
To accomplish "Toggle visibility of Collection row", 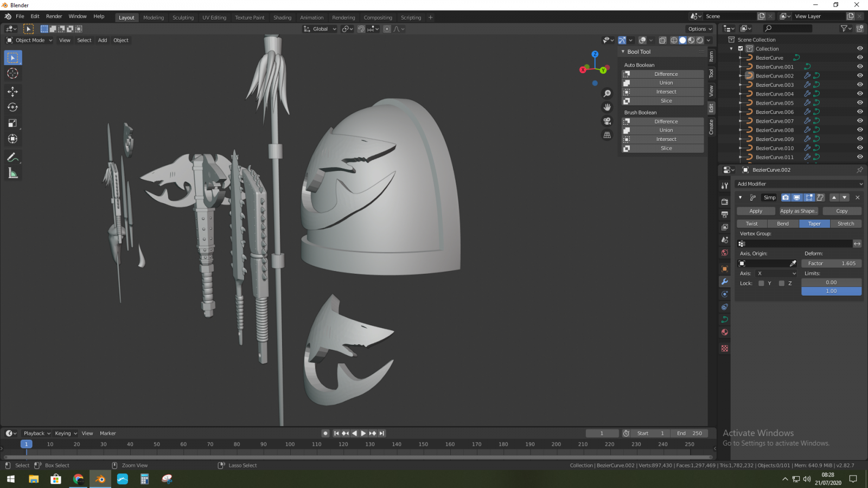I will [860, 49].
